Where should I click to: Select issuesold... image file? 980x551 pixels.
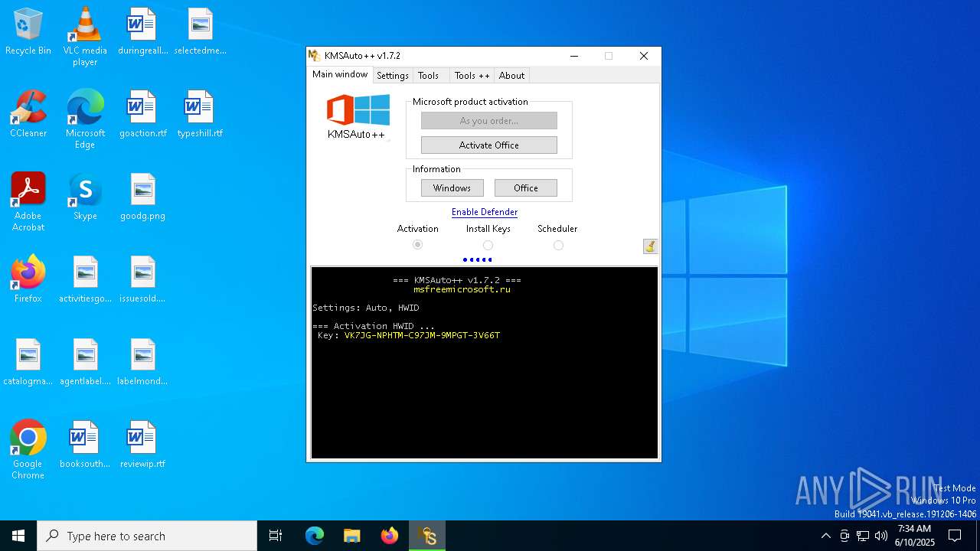pyautogui.click(x=142, y=279)
